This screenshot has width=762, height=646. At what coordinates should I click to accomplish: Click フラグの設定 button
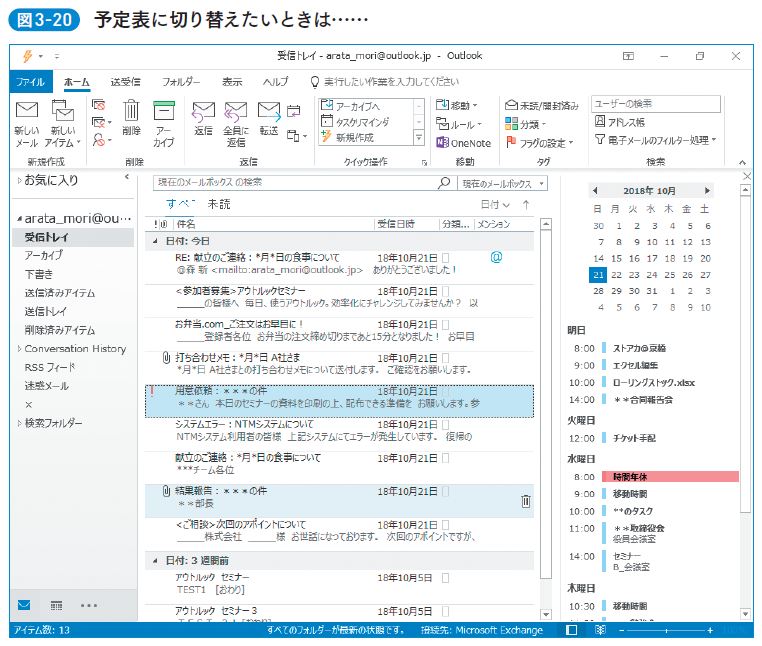click(x=539, y=142)
